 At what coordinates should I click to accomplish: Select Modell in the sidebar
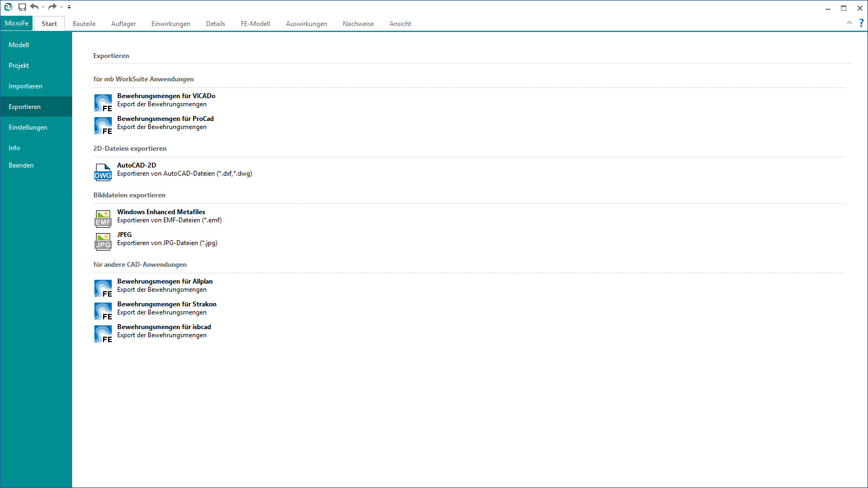[x=36, y=45]
